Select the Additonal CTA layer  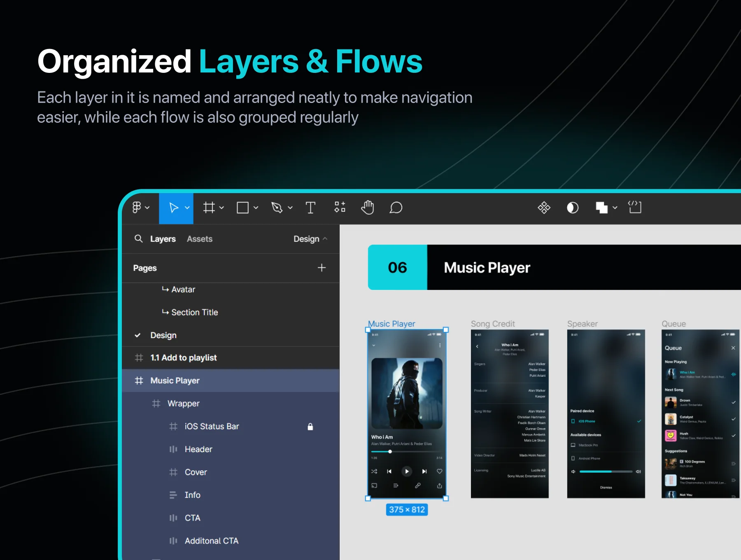[231, 541]
